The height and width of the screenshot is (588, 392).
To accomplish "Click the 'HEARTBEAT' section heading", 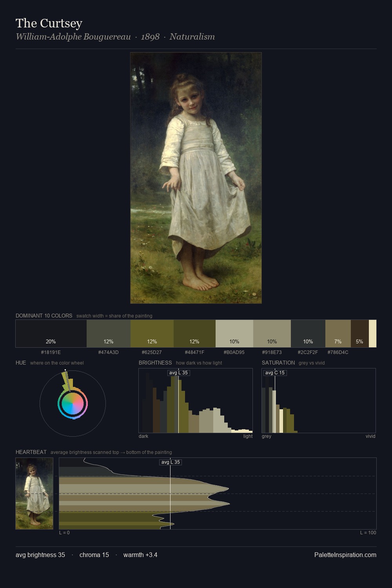I will click(31, 452).
